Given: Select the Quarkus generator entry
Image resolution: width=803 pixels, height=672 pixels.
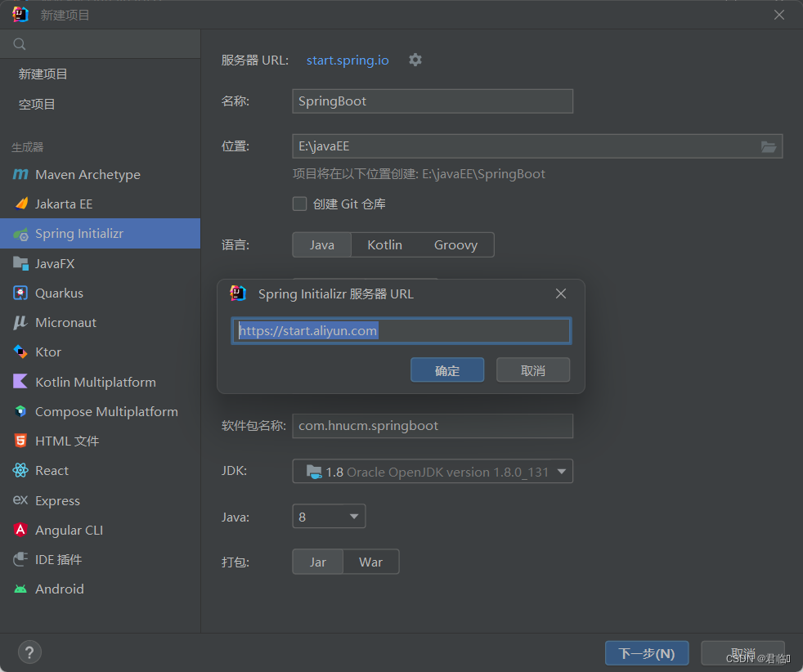Looking at the screenshot, I should (x=100, y=293).
